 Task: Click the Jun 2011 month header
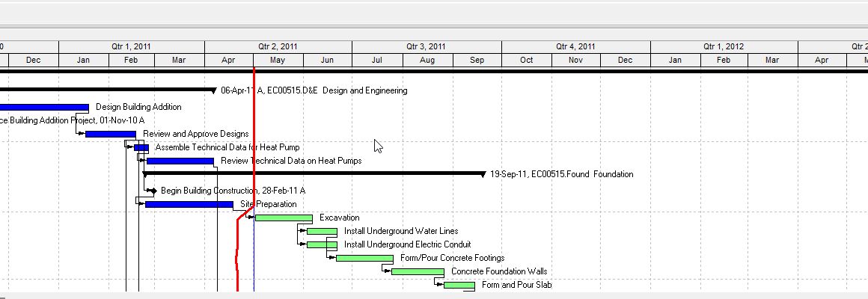[327, 61]
